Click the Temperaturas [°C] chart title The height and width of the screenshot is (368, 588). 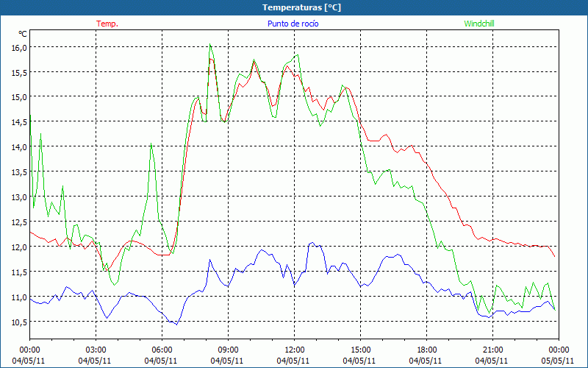click(x=301, y=7)
